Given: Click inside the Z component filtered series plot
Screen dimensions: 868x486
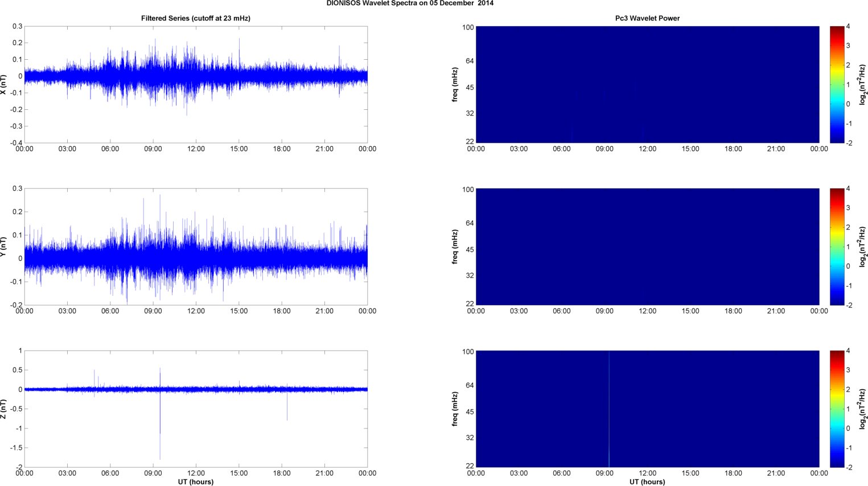Looking at the screenshot, I should (x=196, y=409).
